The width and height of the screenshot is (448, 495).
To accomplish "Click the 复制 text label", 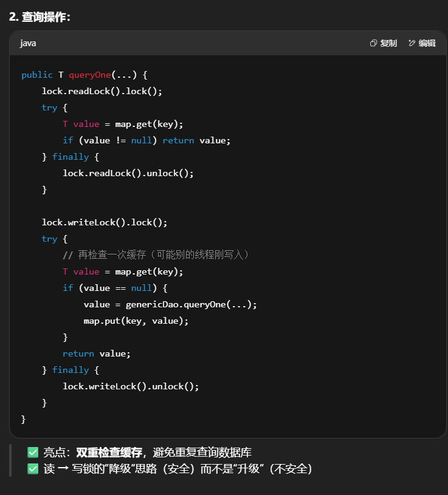I will (x=388, y=43).
